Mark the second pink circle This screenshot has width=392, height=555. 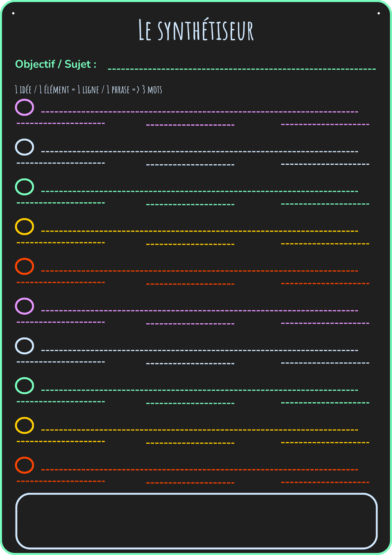[x=24, y=306]
